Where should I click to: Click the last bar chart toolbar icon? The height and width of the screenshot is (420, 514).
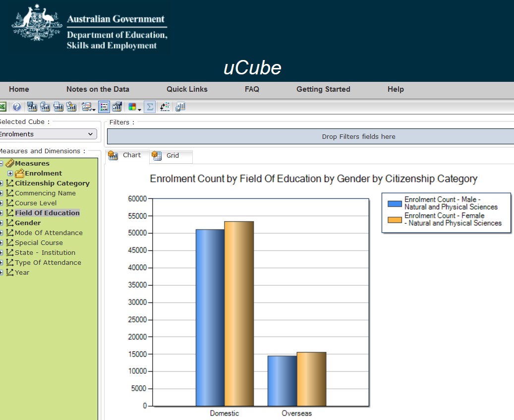tap(180, 107)
